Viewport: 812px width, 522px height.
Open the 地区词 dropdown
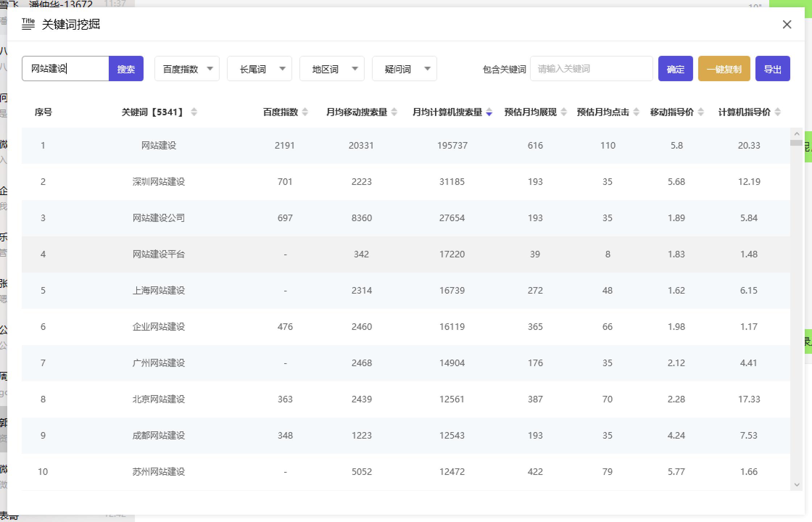pos(332,69)
